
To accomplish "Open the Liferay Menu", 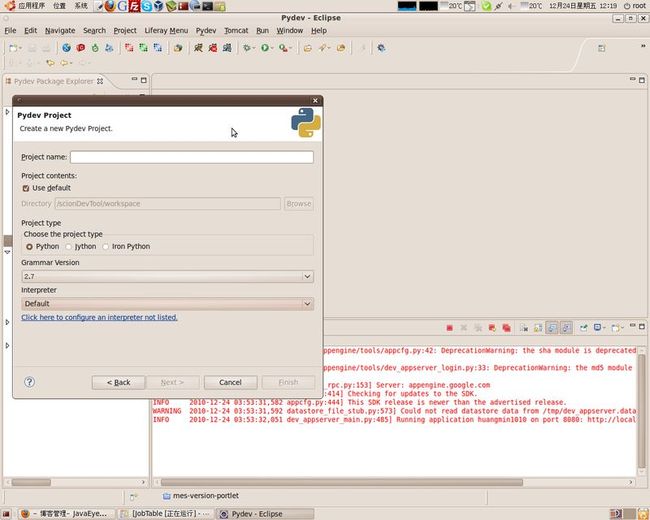I will pos(166,31).
